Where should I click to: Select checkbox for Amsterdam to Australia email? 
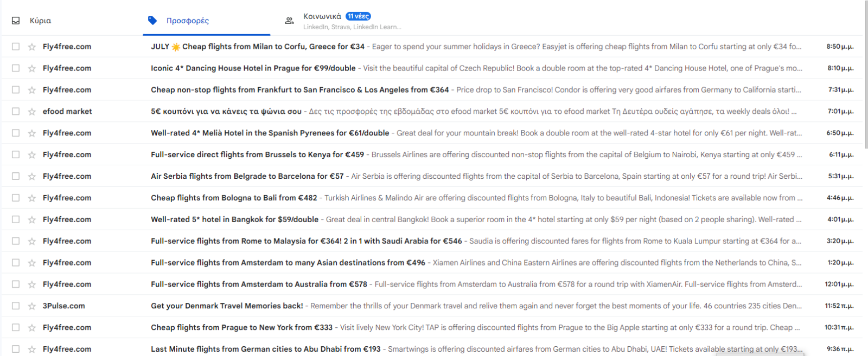click(x=16, y=284)
